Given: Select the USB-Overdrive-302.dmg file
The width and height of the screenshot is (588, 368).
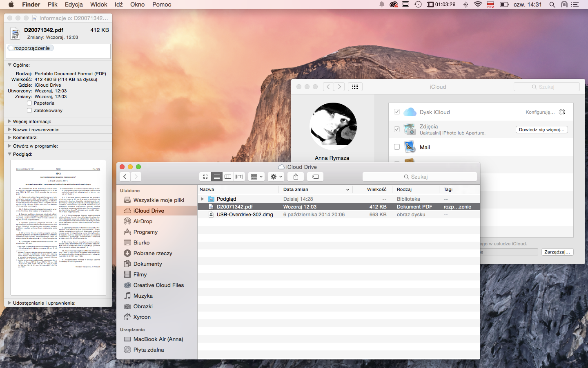Looking at the screenshot, I should 339,215.
